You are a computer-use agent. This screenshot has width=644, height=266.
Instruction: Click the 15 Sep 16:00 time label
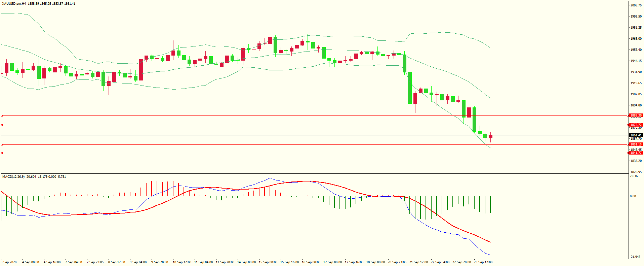(x=289, y=262)
